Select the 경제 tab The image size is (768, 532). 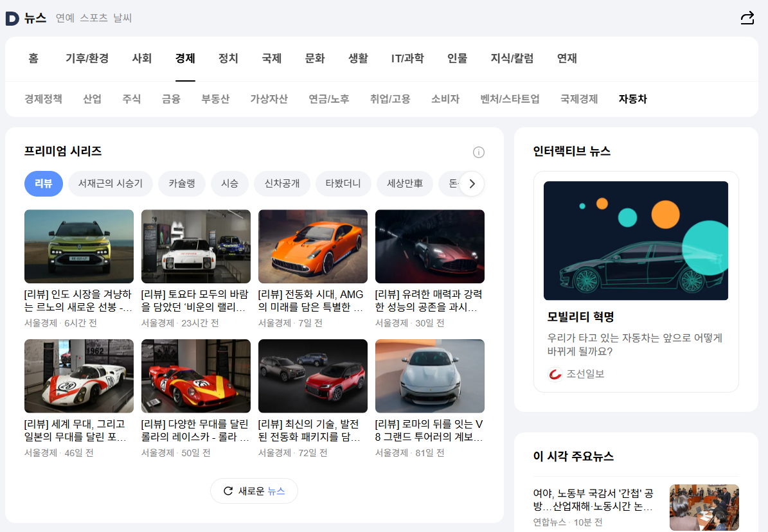pyautogui.click(x=185, y=58)
